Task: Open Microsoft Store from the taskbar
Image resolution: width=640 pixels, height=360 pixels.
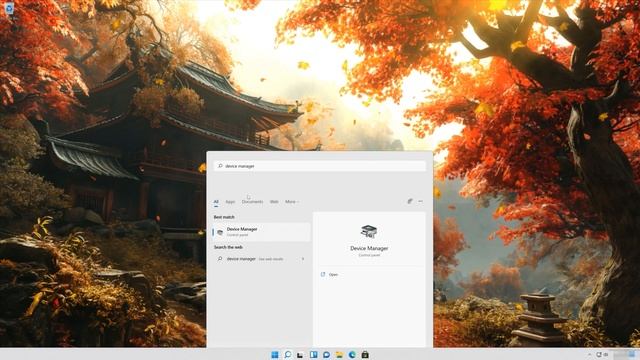Action: click(365, 354)
